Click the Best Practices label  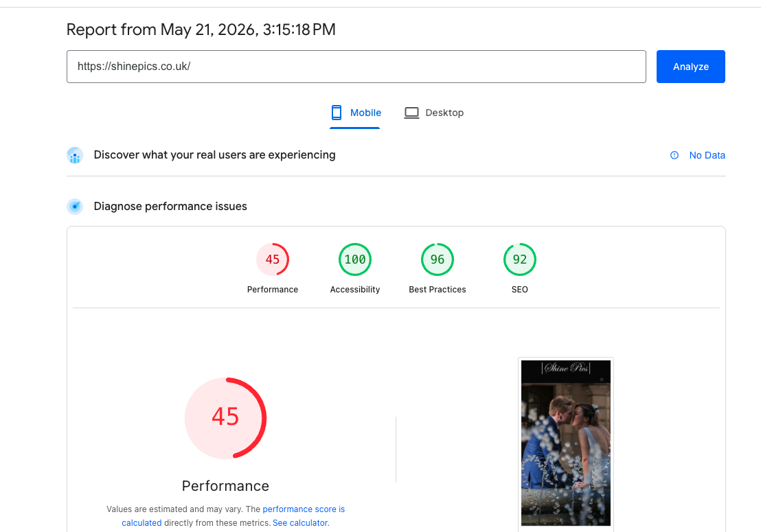click(438, 290)
